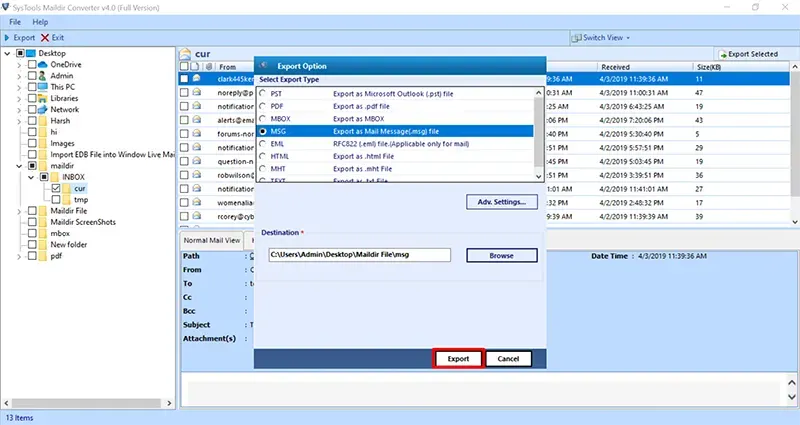Open the Switch View dropdown arrow
Image resolution: width=800 pixels, height=425 pixels.
tap(628, 38)
